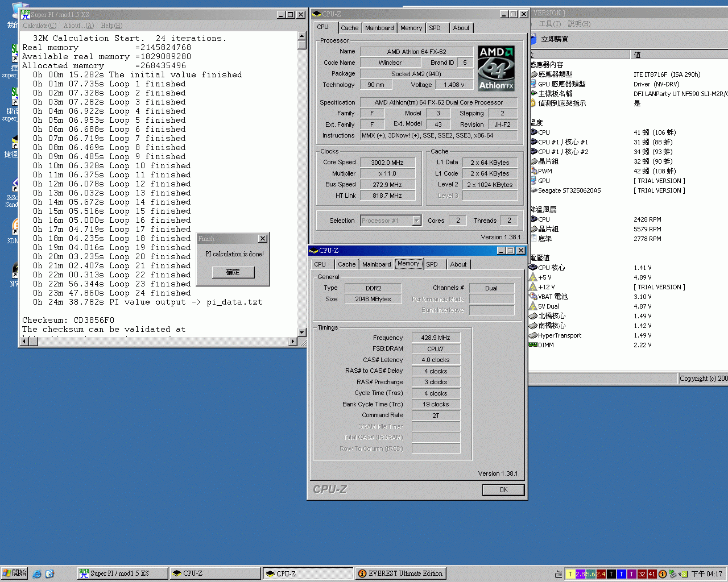Open Help menu in Super PI
Image resolution: width=728 pixels, height=582 pixels.
click(x=111, y=26)
